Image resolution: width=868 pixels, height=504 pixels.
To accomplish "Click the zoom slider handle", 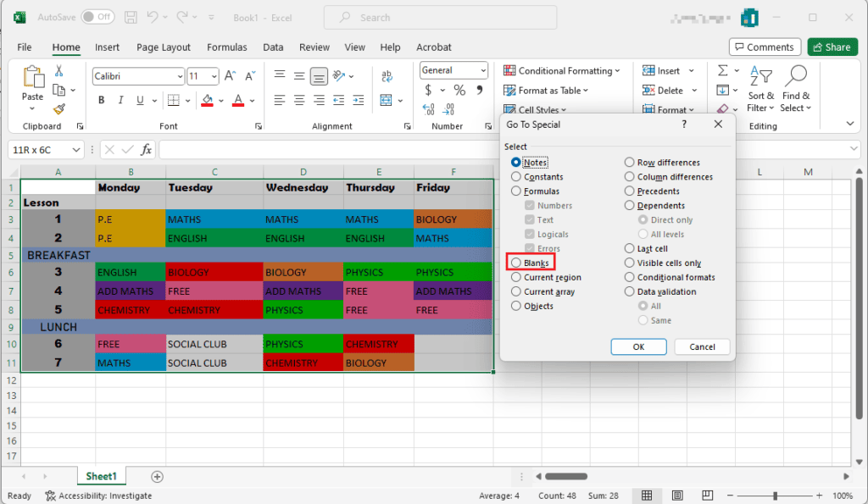I will tap(775, 496).
